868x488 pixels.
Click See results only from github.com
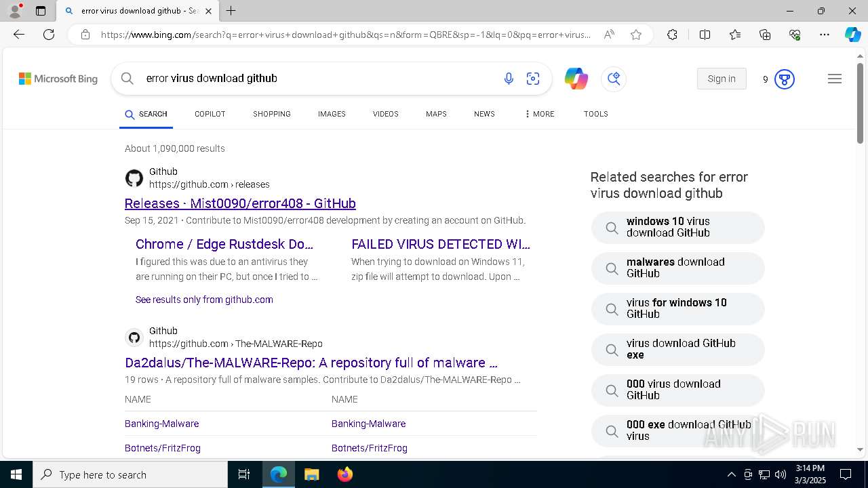coord(204,300)
